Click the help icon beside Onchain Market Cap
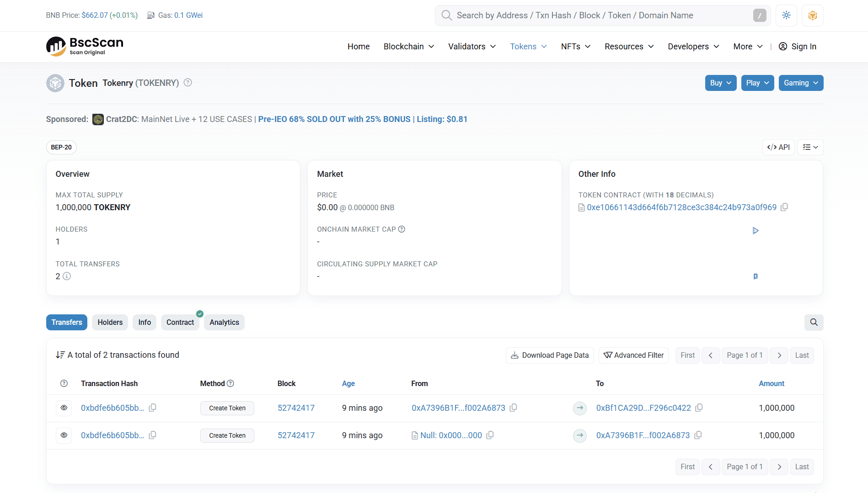Viewport: 868px width, 493px height. tap(402, 229)
